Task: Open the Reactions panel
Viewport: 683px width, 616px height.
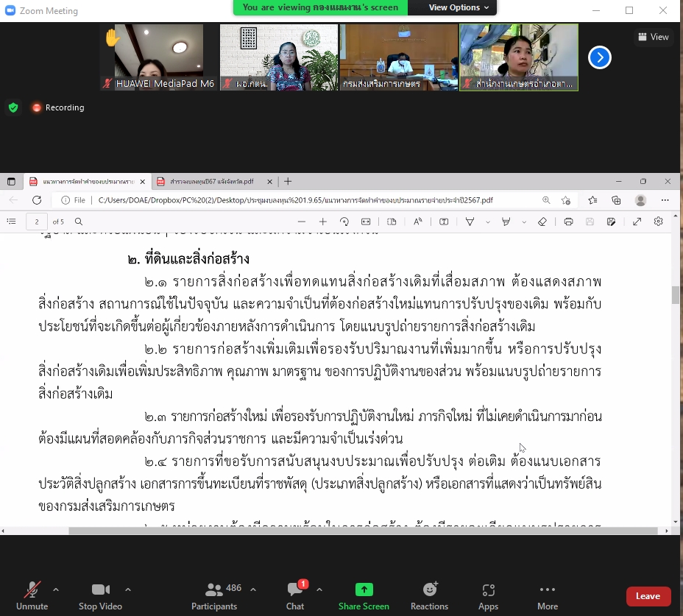Action: [x=429, y=595]
